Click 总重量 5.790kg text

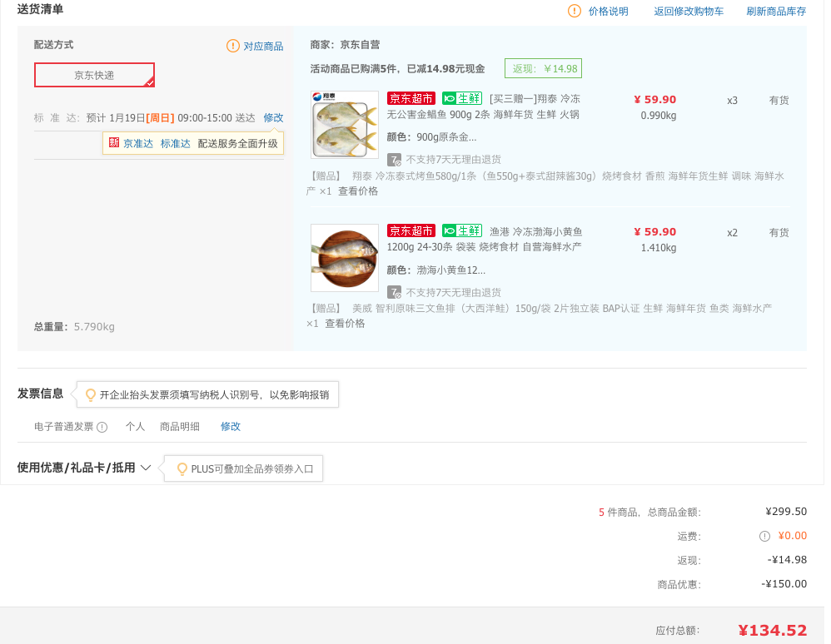74,327
